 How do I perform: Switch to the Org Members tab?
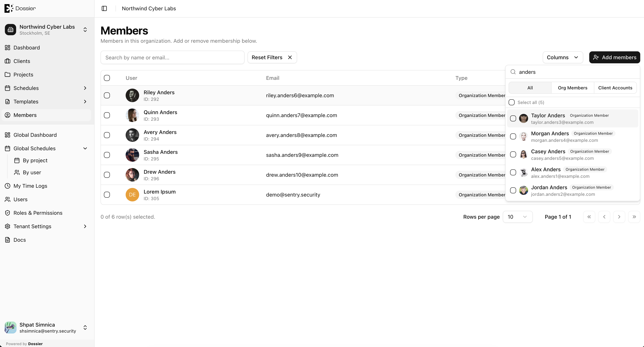point(573,88)
